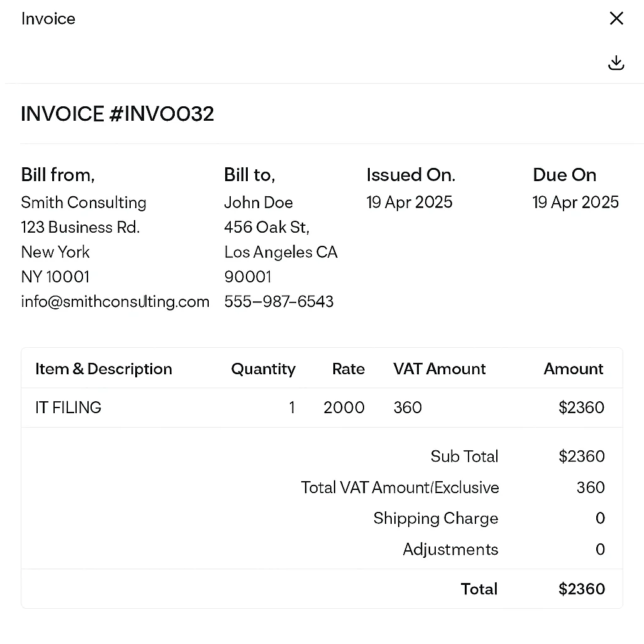The width and height of the screenshot is (644, 644).
Task: Click the Quantity column header
Action: pyautogui.click(x=263, y=369)
